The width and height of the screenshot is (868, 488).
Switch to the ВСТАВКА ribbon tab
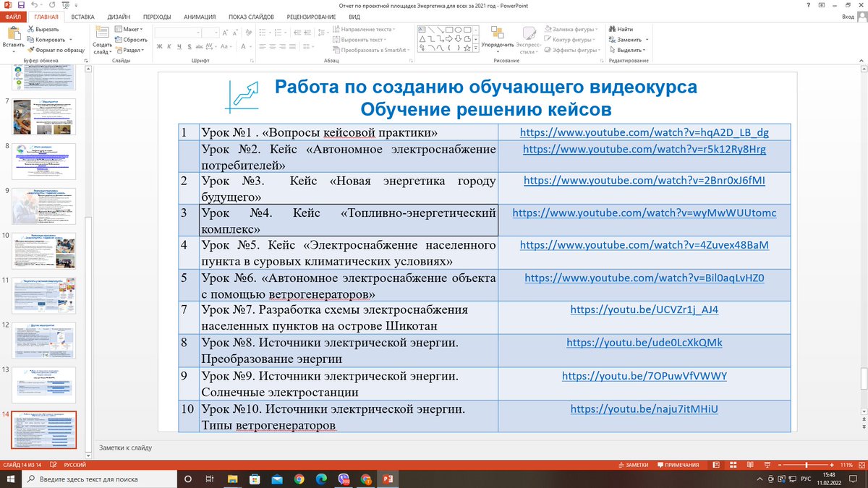pos(83,16)
